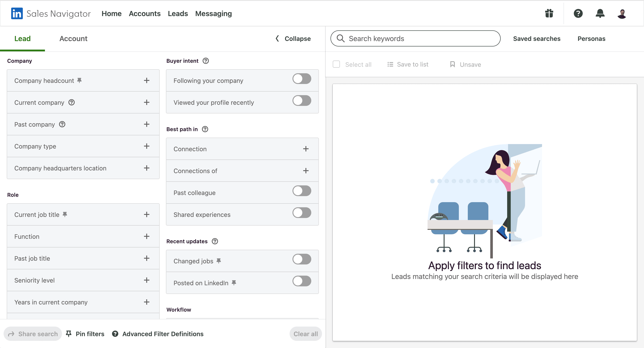
Task: Open Personas
Action: (591, 38)
